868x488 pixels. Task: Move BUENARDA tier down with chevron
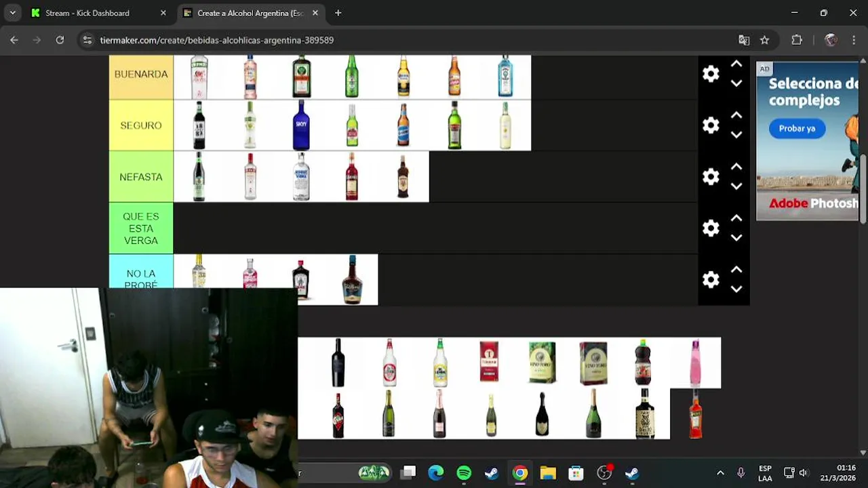point(736,83)
